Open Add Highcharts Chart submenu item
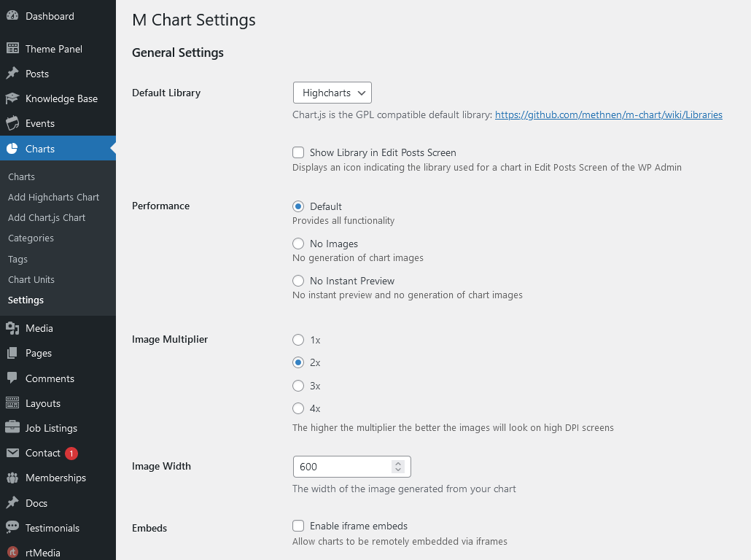 pos(54,198)
